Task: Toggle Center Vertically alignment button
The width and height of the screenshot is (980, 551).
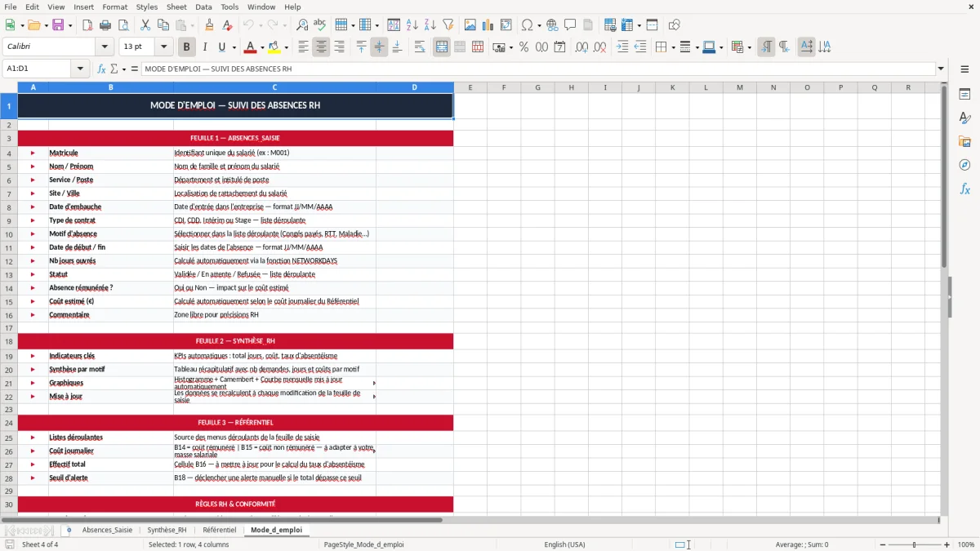Action: pyautogui.click(x=379, y=47)
